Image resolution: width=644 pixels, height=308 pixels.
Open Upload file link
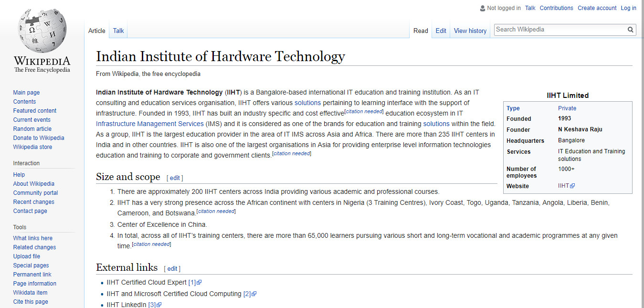coord(27,256)
